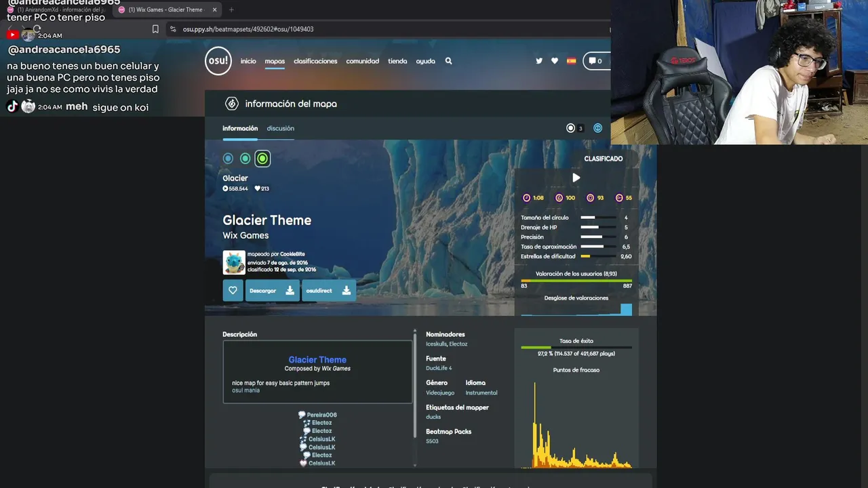
Task: Open the tienda menu
Action: point(397,61)
